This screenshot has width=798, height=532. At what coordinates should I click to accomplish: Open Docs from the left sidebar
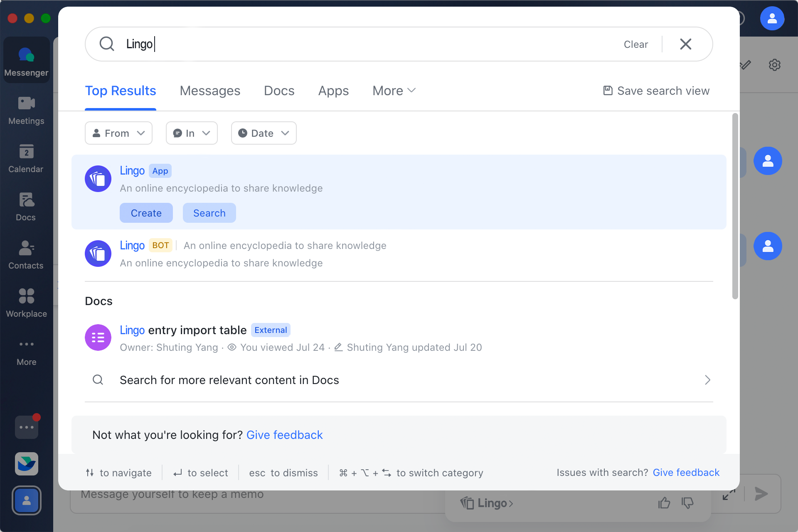tap(26, 207)
